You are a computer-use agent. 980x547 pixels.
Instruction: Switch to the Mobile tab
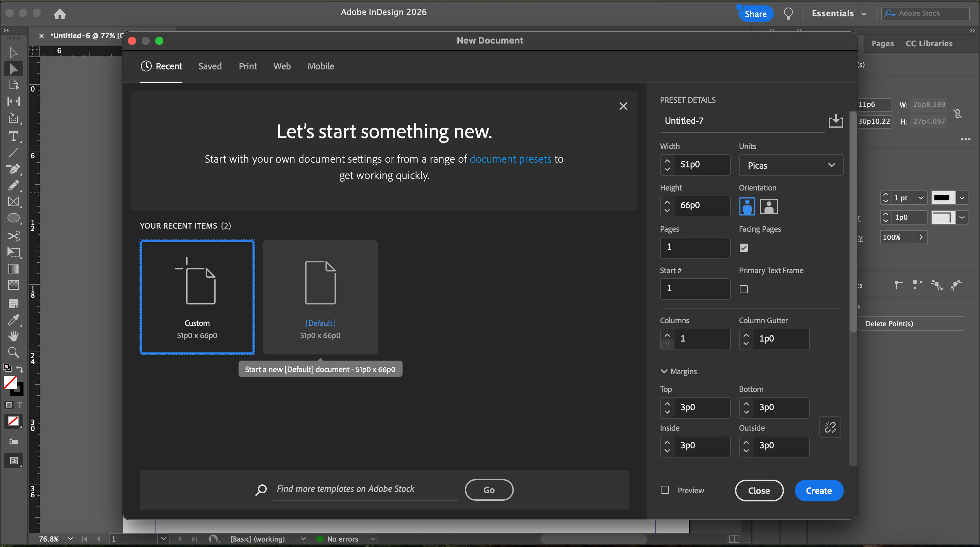click(x=321, y=66)
